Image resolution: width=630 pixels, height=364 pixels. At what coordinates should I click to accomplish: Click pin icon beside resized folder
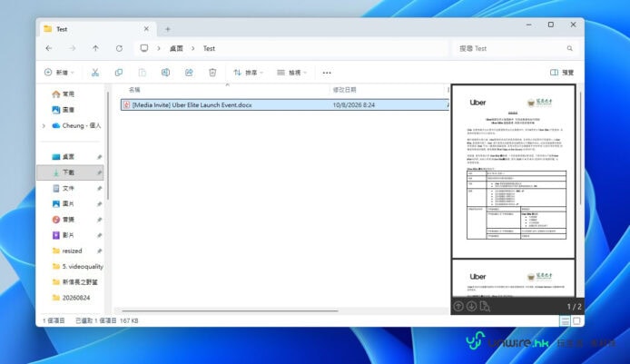[x=99, y=251]
